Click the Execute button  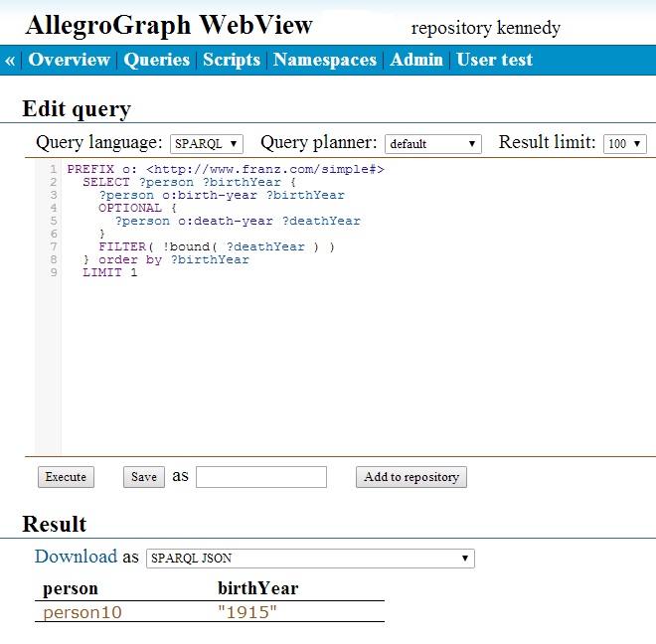pyautogui.click(x=66, y=477)
